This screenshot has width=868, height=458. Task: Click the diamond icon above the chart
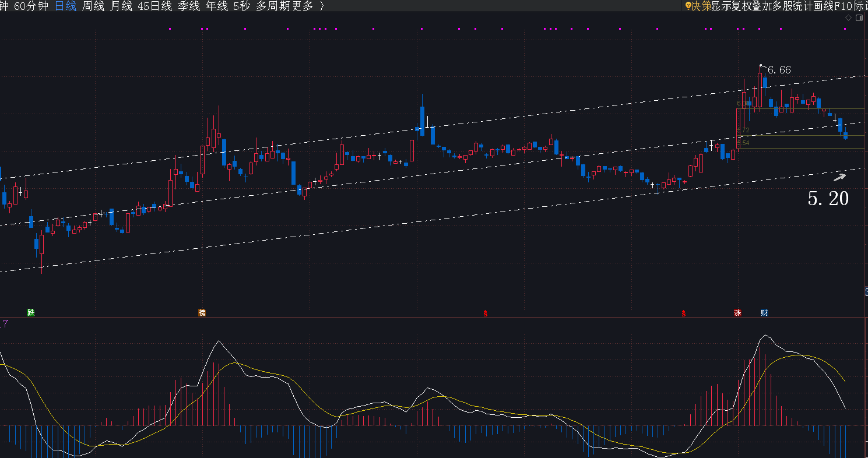tap(848, 18)
